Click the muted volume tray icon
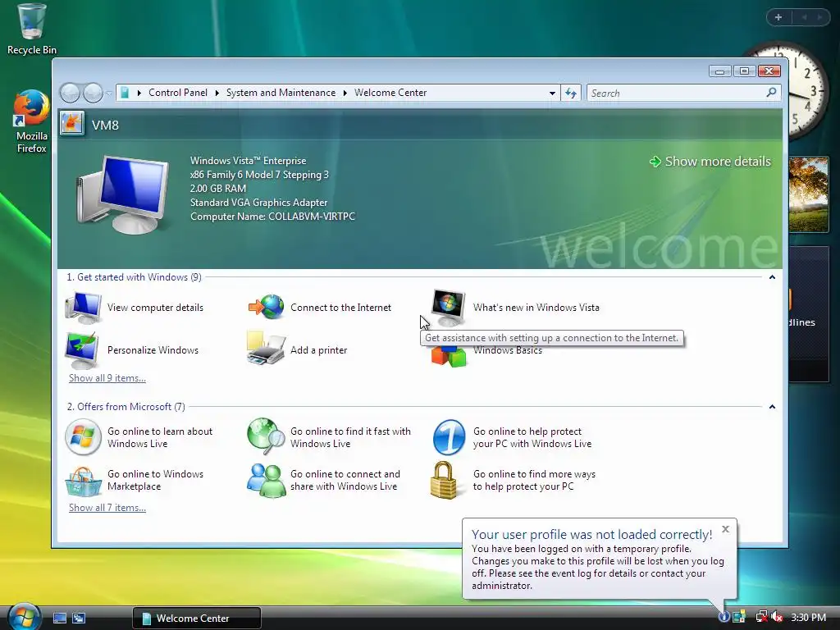840x630 pixels. (x=777, y=617)
